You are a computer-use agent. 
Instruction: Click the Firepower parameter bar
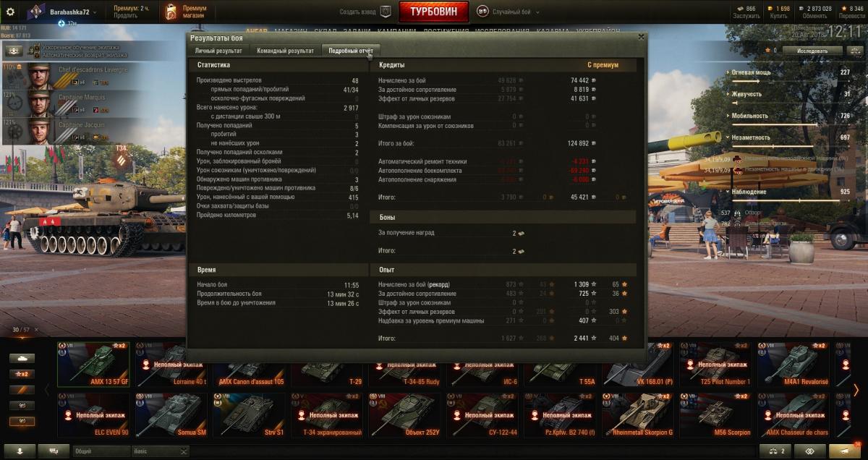(x=790, y=81)
